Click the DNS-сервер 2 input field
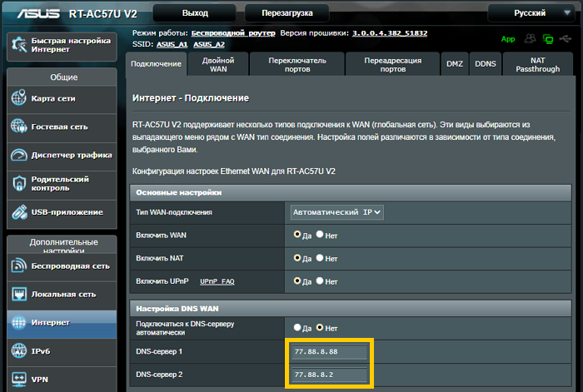Screen dimensions: 583x392 point(330,376)
